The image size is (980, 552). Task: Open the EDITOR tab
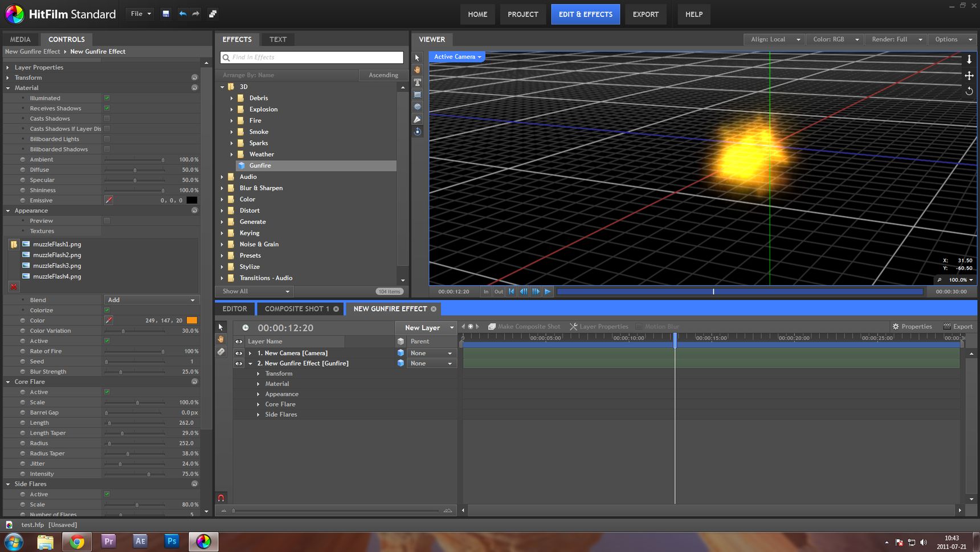click(x=235, y=309)
